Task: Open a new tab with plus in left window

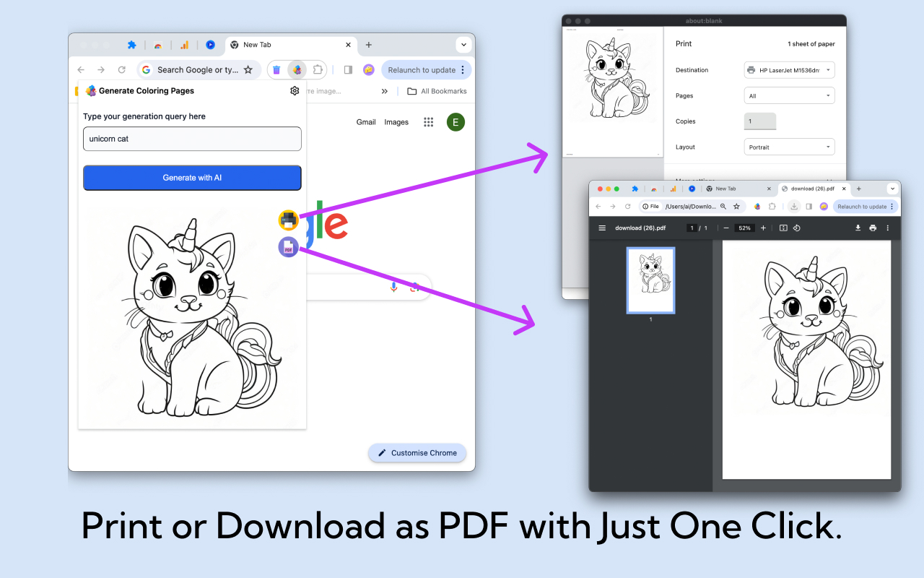Action: [x=369, y=45]
